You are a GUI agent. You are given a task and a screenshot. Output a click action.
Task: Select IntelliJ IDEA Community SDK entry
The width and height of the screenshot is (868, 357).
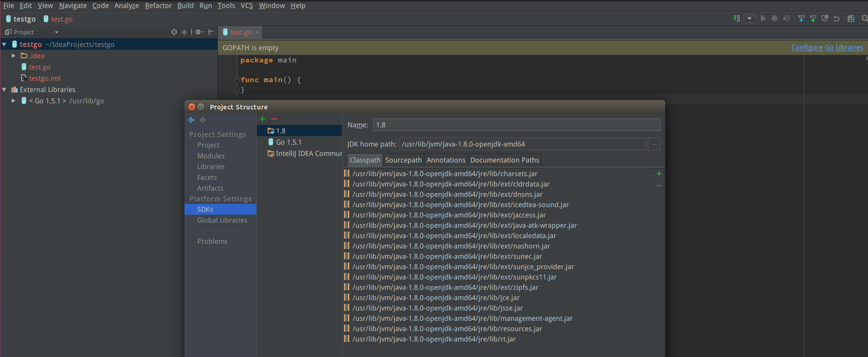click(x=300, y=153)
